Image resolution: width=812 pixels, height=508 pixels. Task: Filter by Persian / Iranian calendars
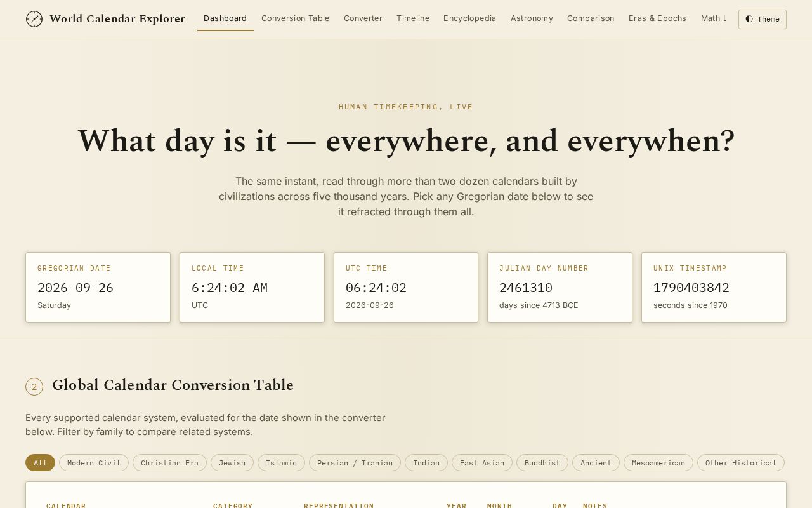(355, 463)
